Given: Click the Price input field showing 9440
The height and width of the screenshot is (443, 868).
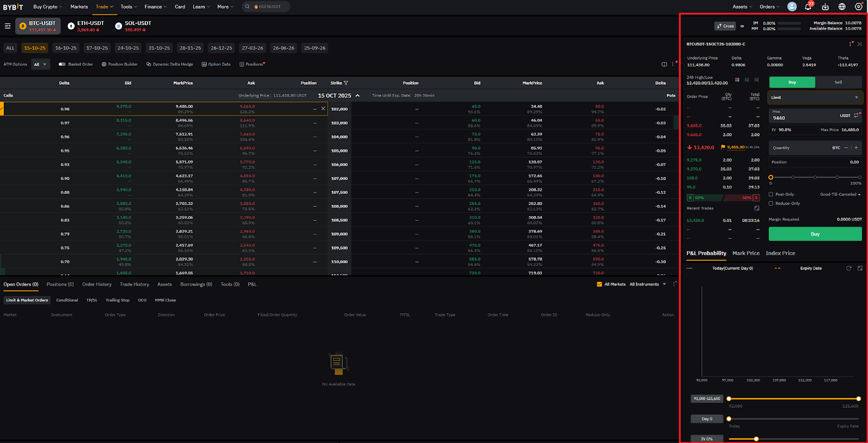Looking at the screenshot, I should [815, 115].
